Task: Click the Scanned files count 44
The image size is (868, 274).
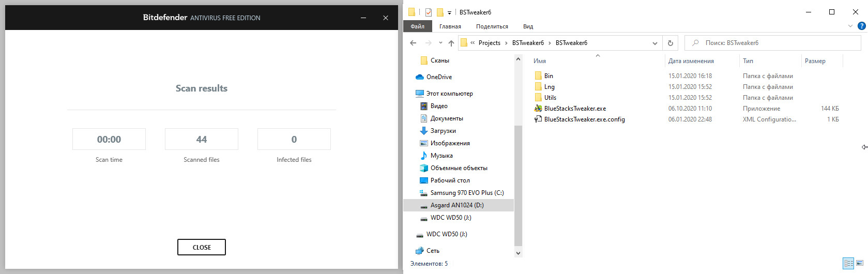Action: click(x=202, y=139)
